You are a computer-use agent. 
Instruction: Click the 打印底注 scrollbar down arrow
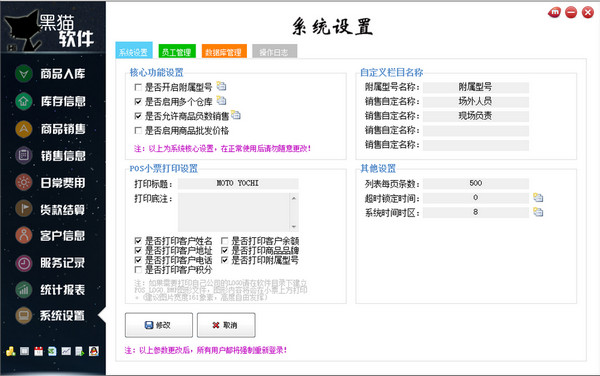(294, 226)
